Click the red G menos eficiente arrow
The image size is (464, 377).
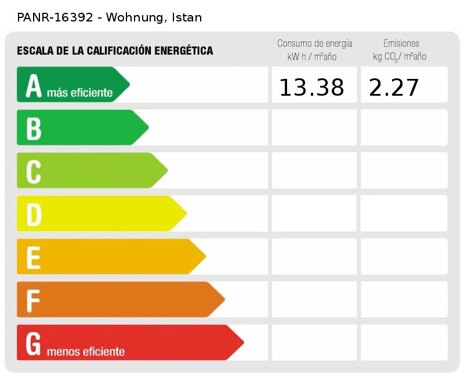pyautogui.click(x=130, y=342)
